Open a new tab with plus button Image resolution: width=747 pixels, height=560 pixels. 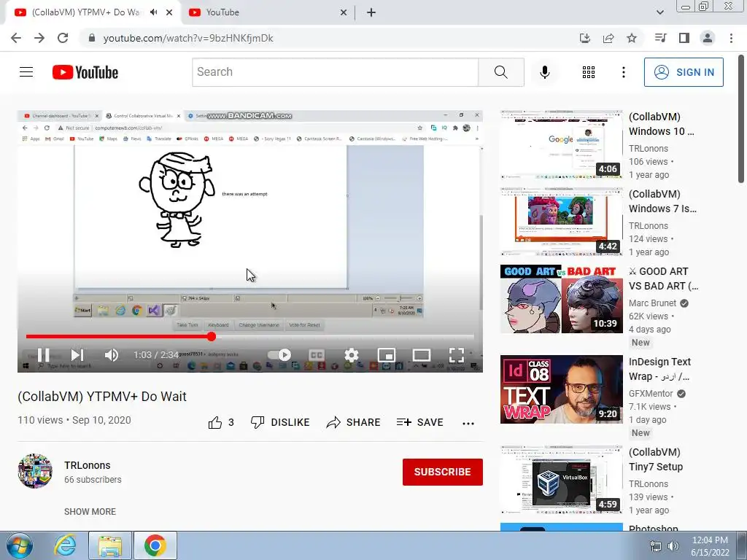point(371,12)
